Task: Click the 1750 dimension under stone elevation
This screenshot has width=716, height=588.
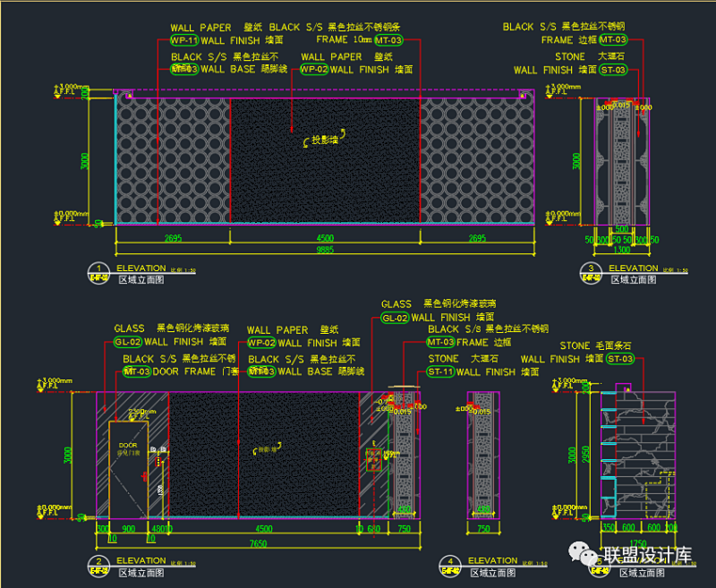Action: tap(637, 542)
